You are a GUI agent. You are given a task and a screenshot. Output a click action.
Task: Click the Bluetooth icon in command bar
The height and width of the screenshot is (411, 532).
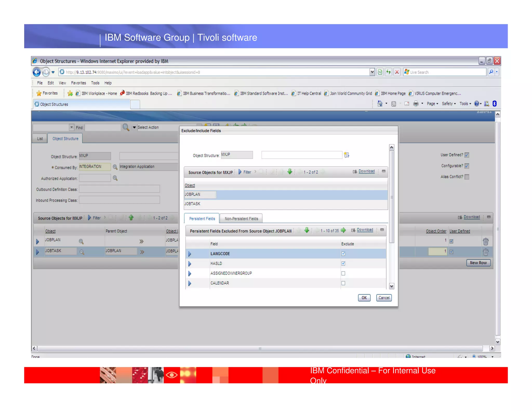[x=495, y=104]
